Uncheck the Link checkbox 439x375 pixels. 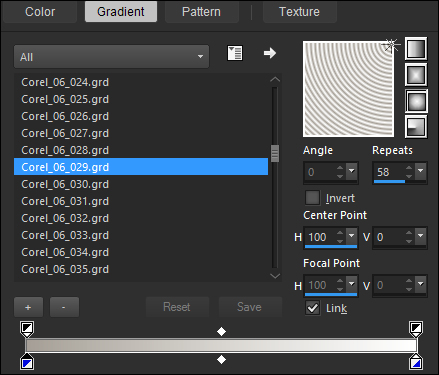click(312, 308)
